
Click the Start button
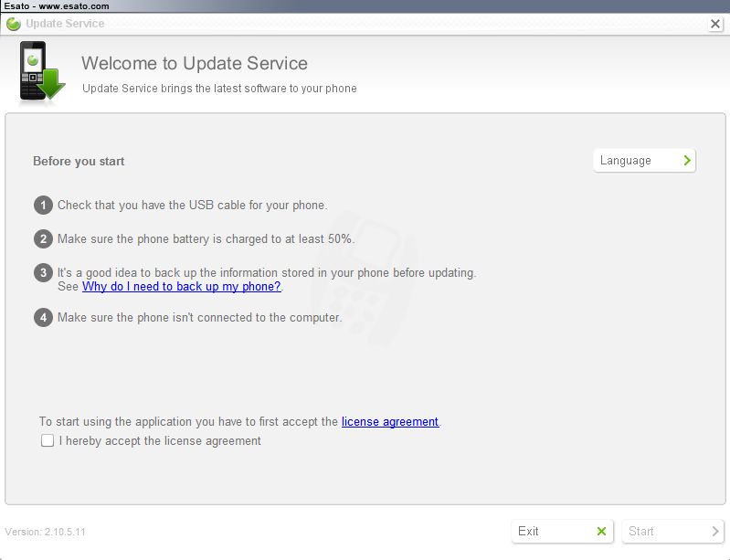[672, 531]
